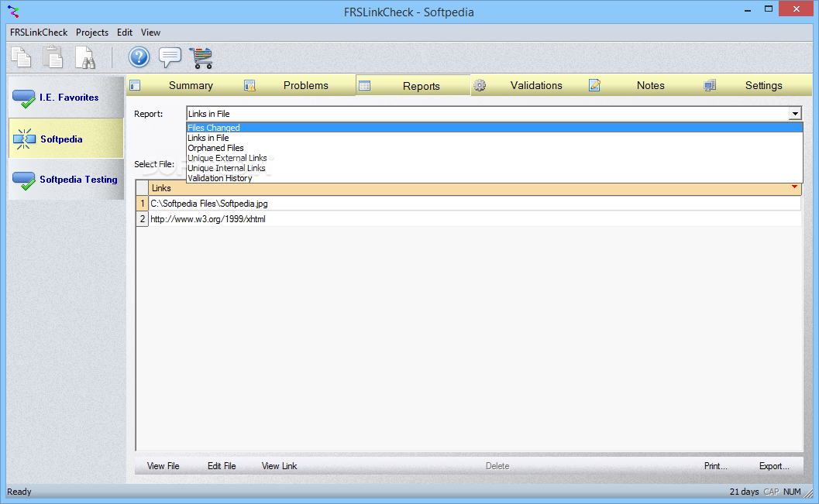Open the Projects menu
Screen dimensions: 819x504
92,33
